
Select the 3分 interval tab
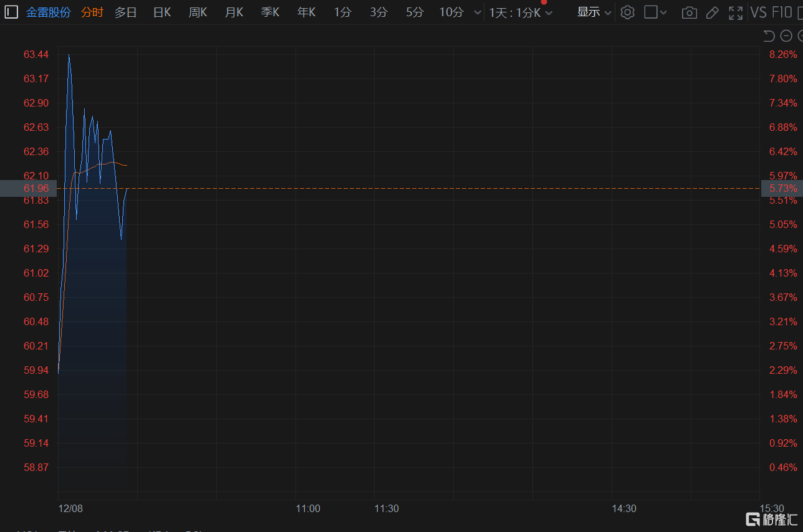click(x=378, y=12)
